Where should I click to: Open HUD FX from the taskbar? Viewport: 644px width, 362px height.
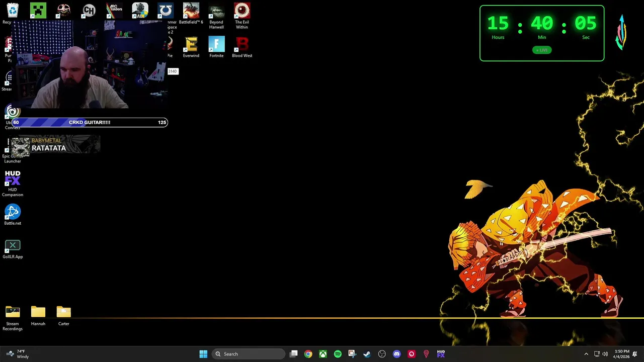(x=441, y=354)
